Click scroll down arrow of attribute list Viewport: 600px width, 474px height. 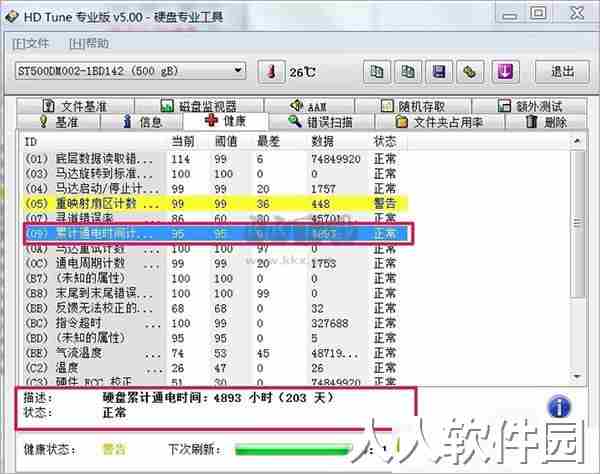coord(577,377)
